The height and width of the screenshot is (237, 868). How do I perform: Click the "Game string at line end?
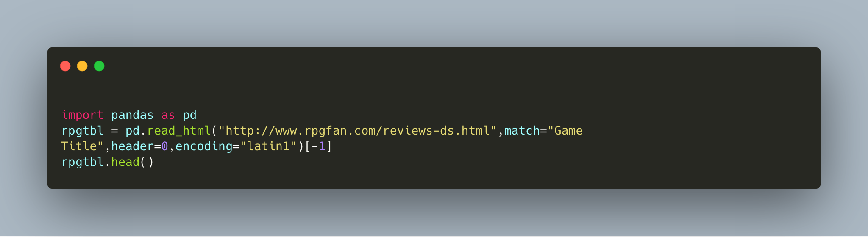[x=565, y=131]
